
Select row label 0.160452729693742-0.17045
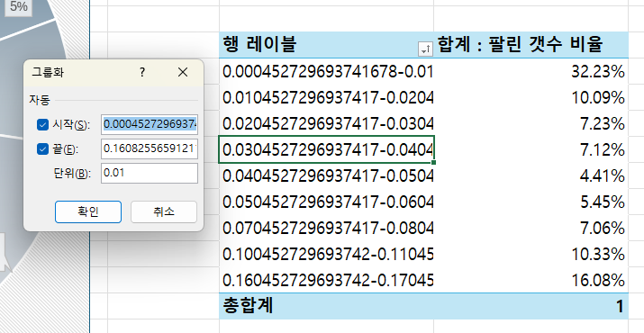point(327,280)
